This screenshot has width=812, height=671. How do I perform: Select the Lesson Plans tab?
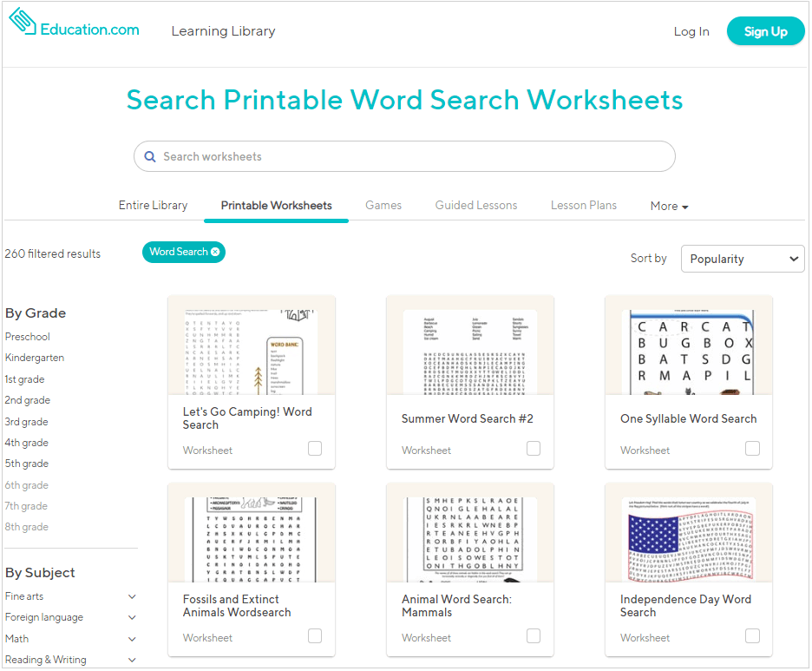[584, 206]
